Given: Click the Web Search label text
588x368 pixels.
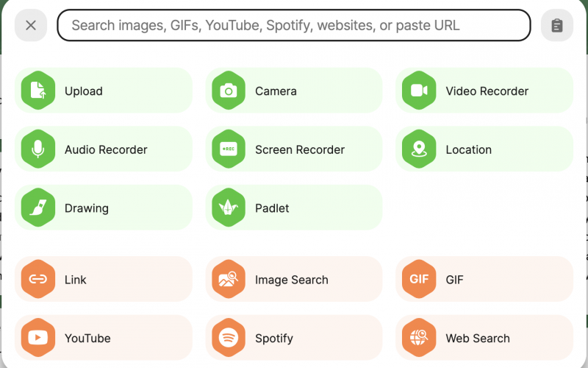Looking at the screenshot, I should (x=477, y=339).
